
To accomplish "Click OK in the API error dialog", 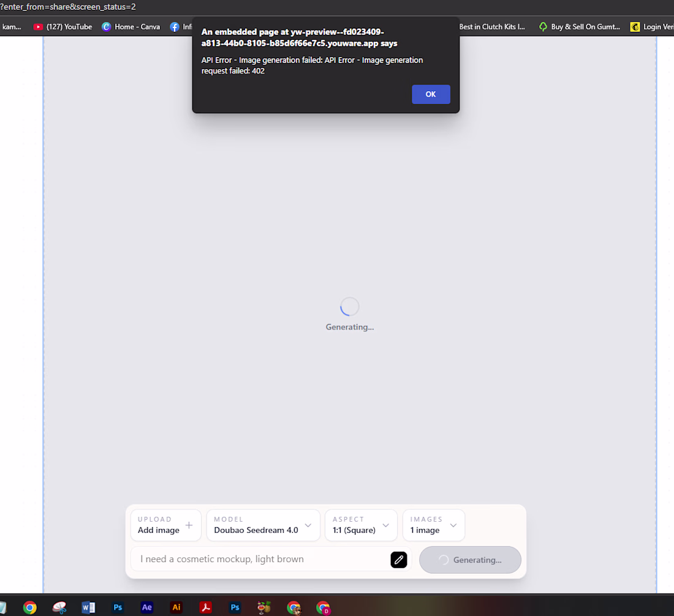I will coord(431,94).
